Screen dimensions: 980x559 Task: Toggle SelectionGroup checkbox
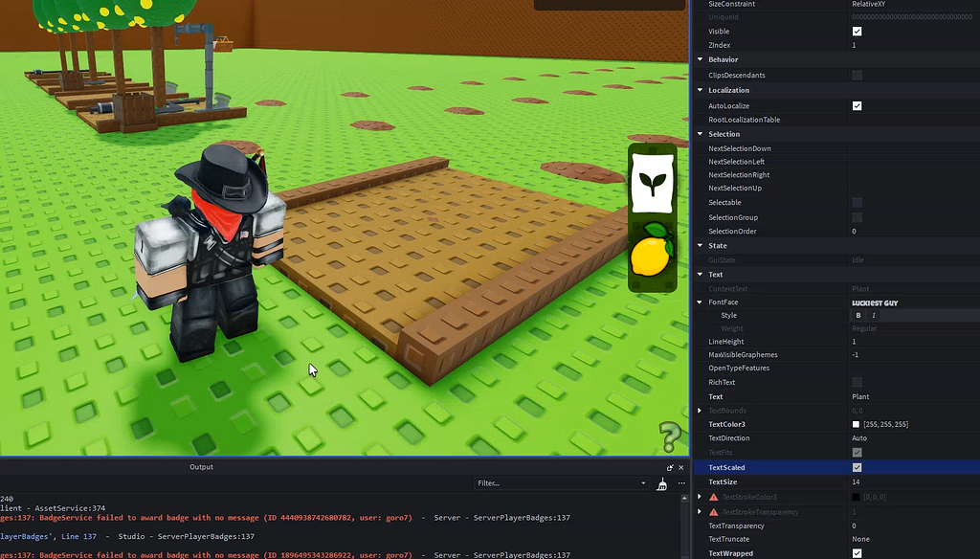[x=857, y=217]
